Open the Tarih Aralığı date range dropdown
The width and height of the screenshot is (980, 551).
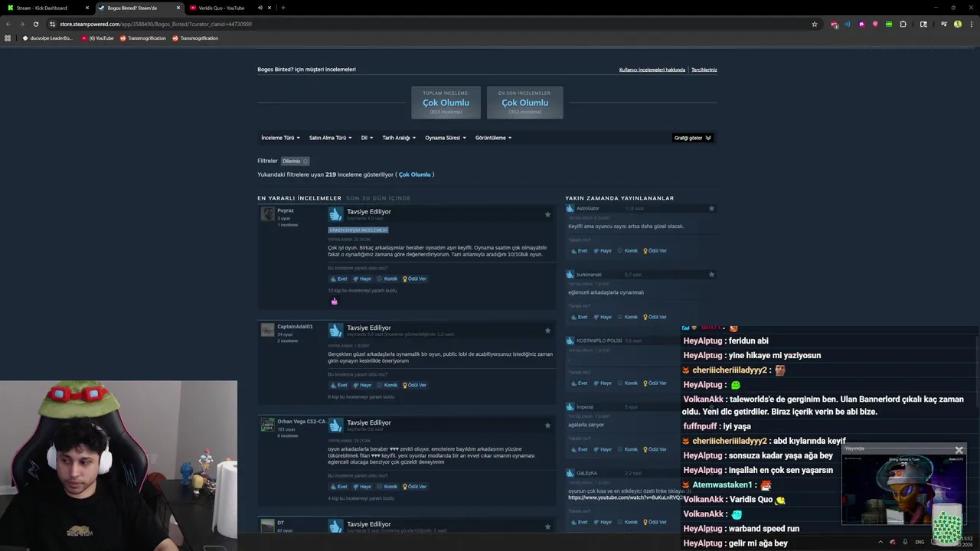(x=399, y=138)
